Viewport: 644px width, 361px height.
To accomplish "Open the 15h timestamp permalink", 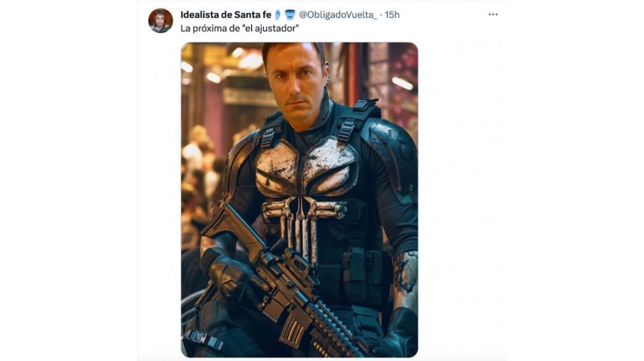I will (392, 15).
